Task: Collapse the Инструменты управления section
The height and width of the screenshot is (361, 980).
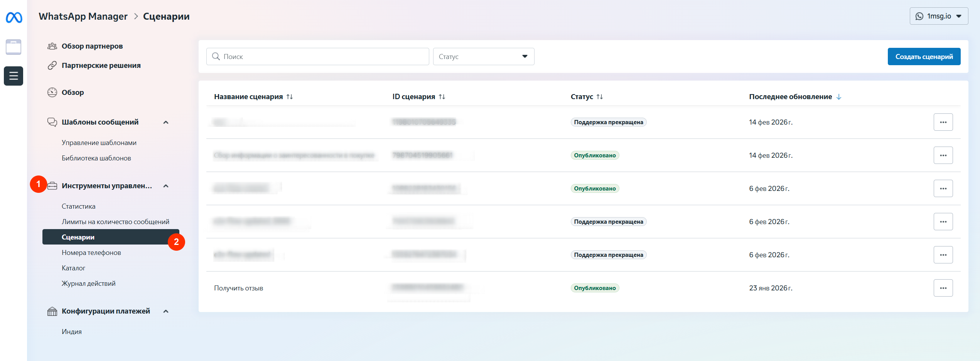Action: pyautogui.click(x=166, y=186)
